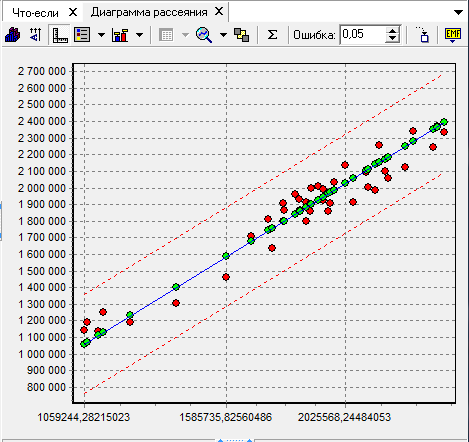Click the 2025568,24484053 x-axis label
Image resolution: width=469 pixels, height=442 pixels.
pos(344,417)
